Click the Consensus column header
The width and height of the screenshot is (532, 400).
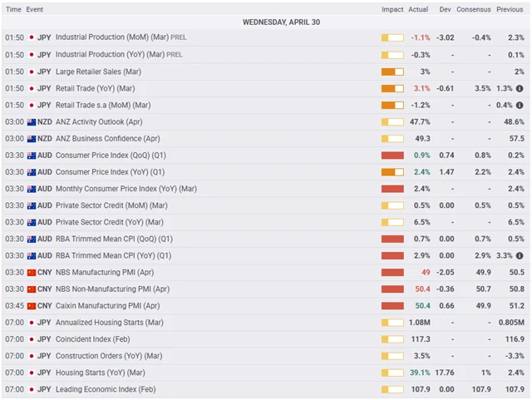(474, 9)
